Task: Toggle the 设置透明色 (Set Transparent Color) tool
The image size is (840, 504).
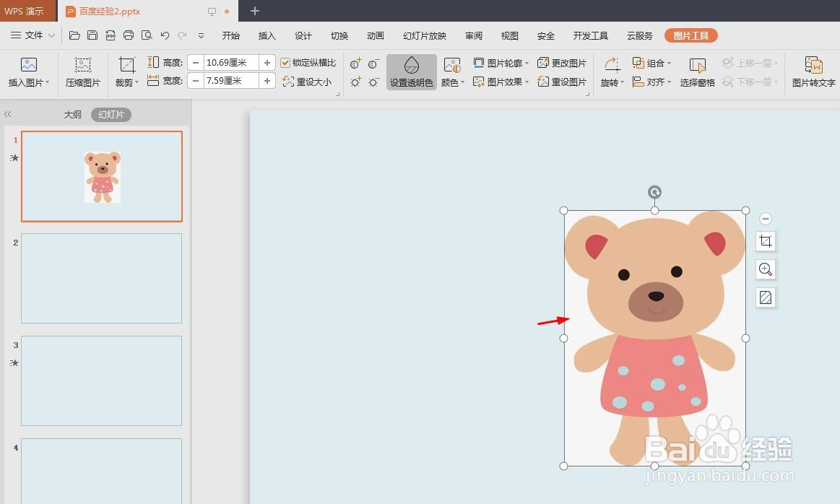Action: [x=411, y=71]
